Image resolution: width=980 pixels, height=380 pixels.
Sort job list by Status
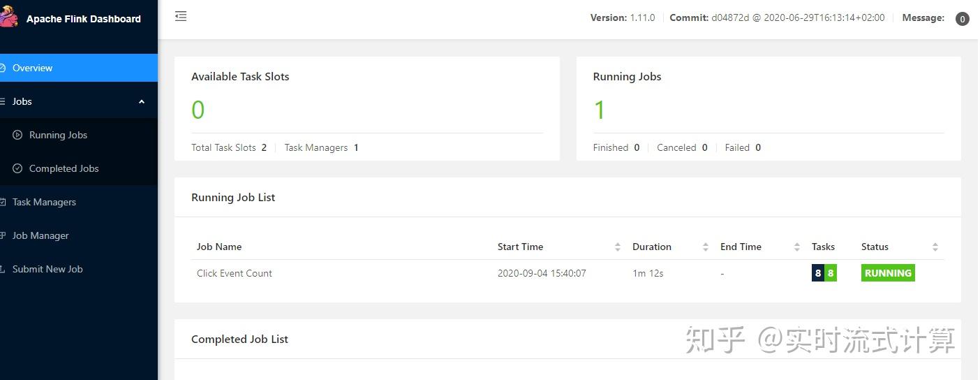(935, 247)
